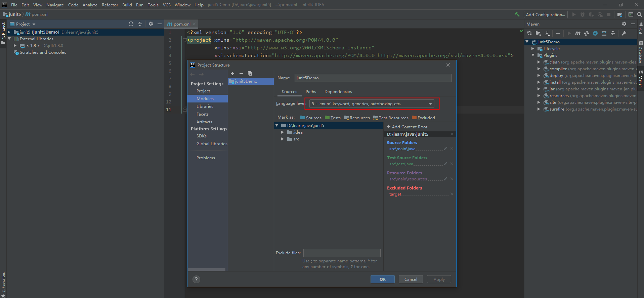Viewport: 644px width, 298px height.
Task: Expand the junit5 root in Project tree
Action: 9,32
